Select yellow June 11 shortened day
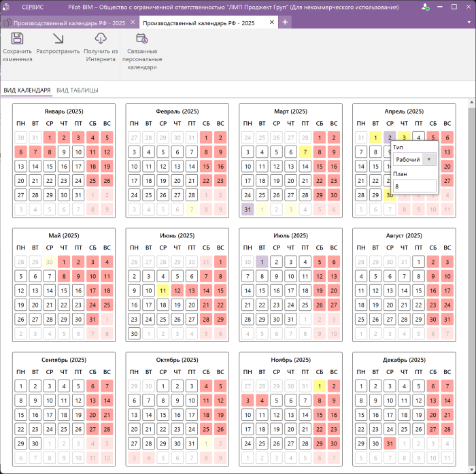Viewport: 476px width, 474px height. pyautogui.click(x=163, y=290)
